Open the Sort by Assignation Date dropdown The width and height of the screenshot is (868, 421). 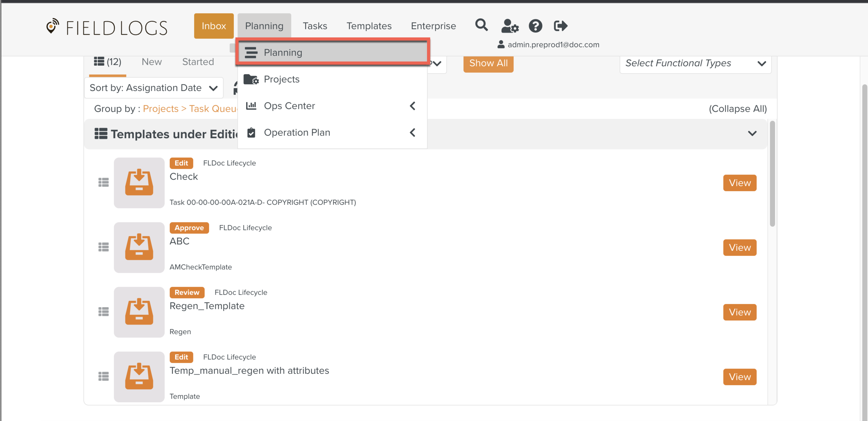pos(154,88)
